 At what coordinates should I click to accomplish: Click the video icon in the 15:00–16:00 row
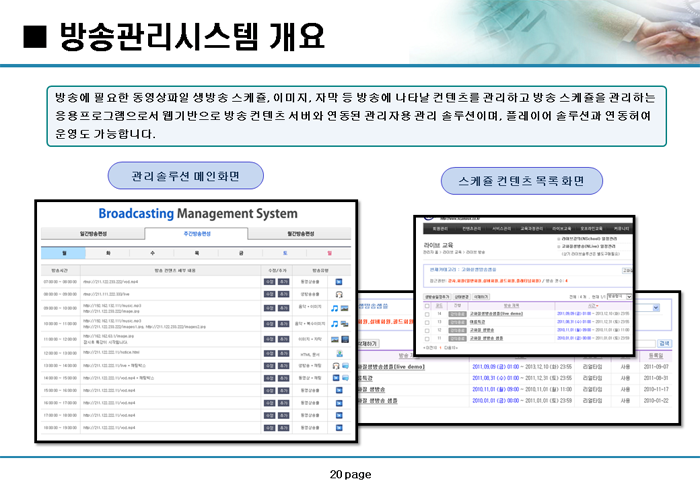coord(339,390)
